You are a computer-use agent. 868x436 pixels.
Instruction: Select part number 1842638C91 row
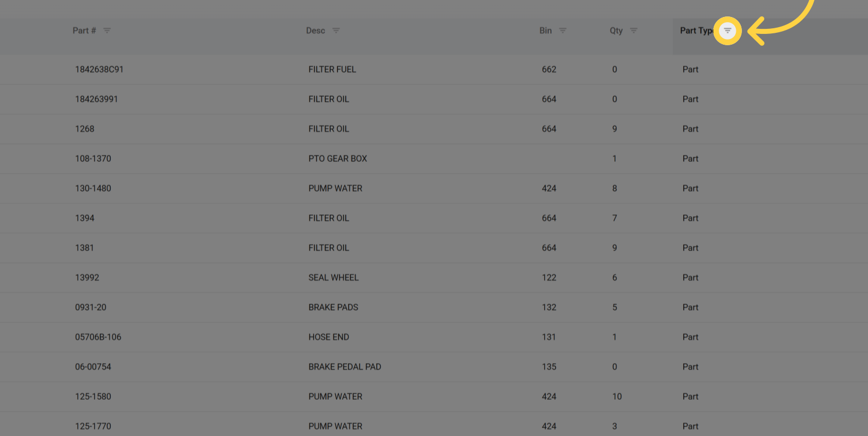[99, 70]
